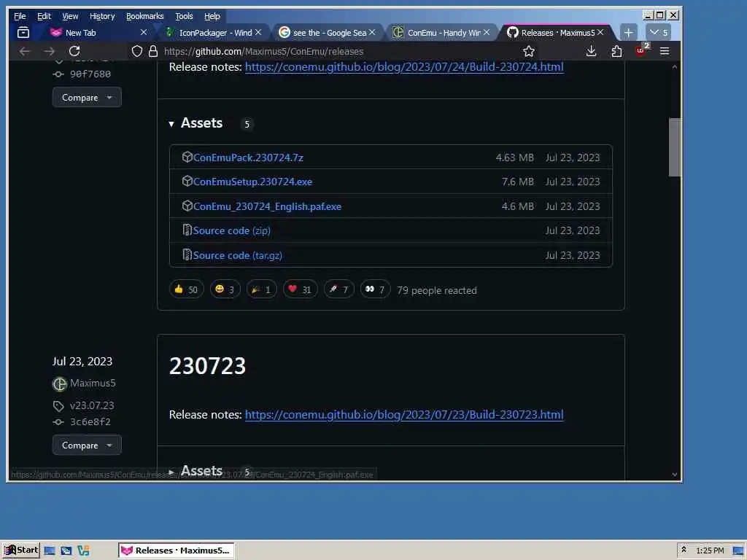Screen dimensions: 747x560
Task: Download ConEmuPack.230724.7z
Action: click(248, 157)
